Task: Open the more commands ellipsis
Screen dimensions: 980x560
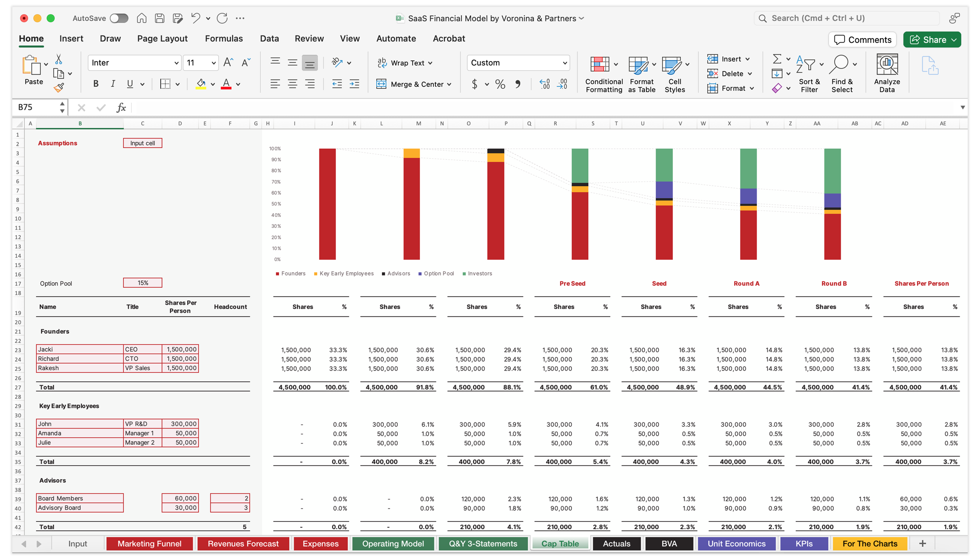Action: pos(240,18)
